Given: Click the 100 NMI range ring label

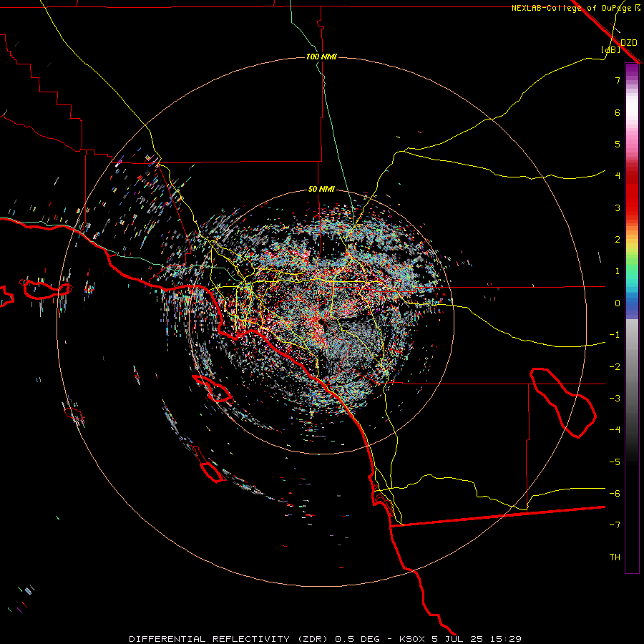Looking at the screenshot, I should click(321, 57).
